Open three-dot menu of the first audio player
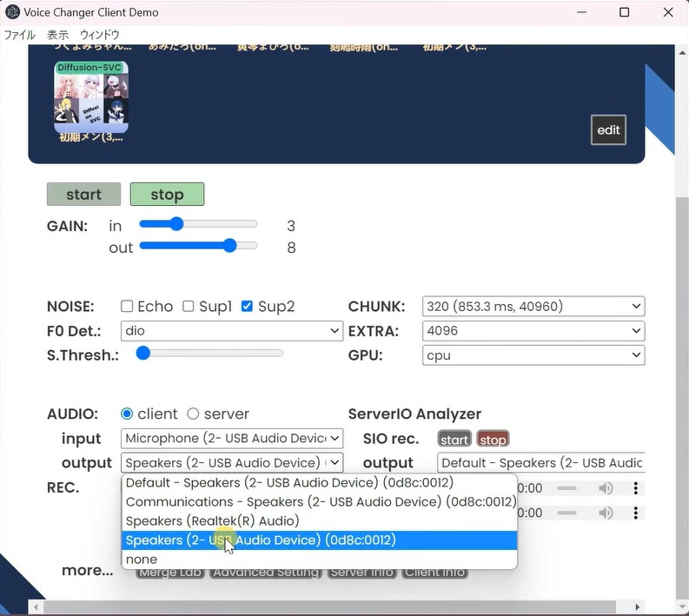Image resolution: width=689 pixels, height=616 pixels. 636,488
